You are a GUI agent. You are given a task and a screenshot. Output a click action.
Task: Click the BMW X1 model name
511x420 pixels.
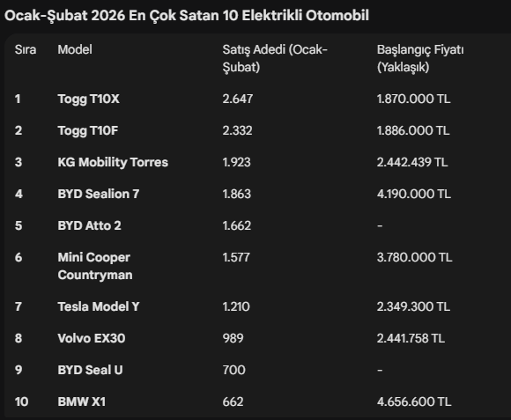[82, 402]
